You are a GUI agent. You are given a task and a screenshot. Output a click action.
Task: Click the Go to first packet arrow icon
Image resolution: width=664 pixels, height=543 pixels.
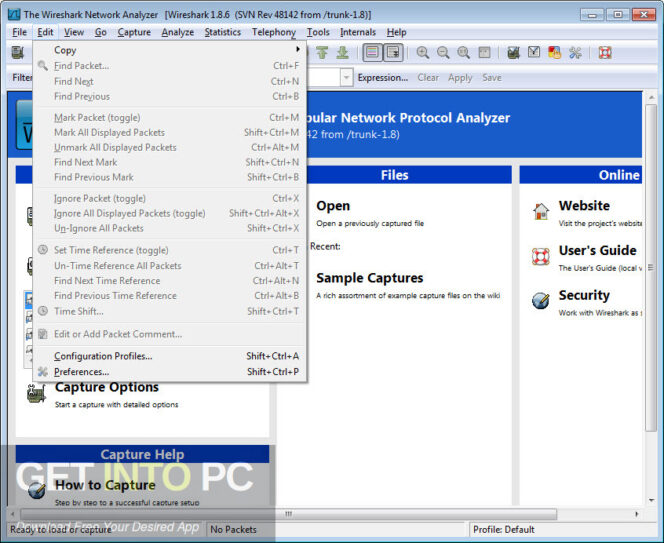click(322, 53)
